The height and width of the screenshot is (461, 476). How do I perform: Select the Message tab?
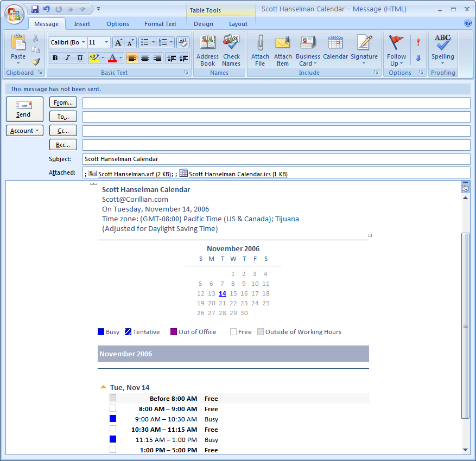click(47, 24)
